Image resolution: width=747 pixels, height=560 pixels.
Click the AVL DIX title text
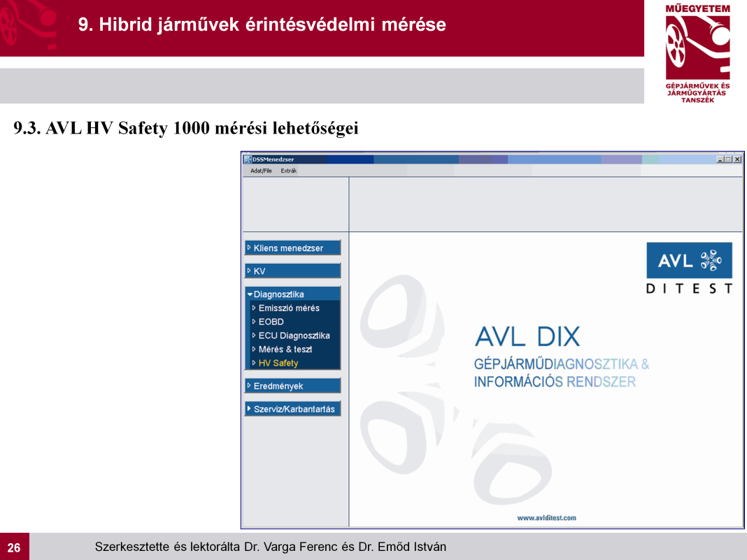527,337
